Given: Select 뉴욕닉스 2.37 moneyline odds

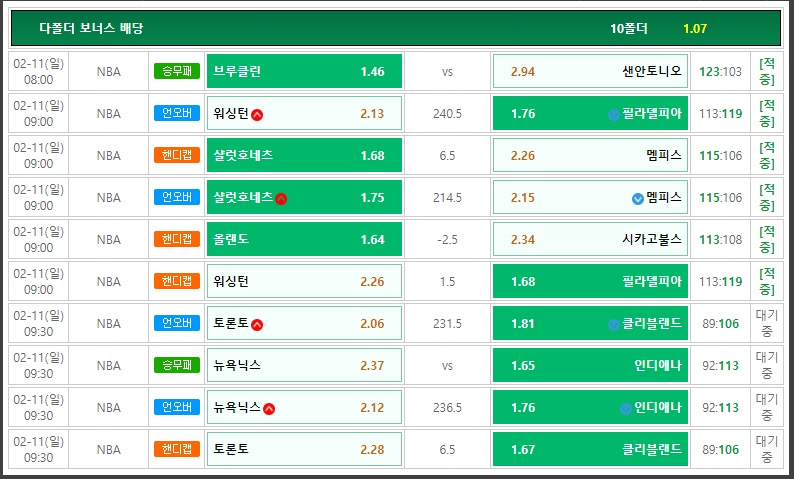Looking at the screenshot, I should point(304,365).
